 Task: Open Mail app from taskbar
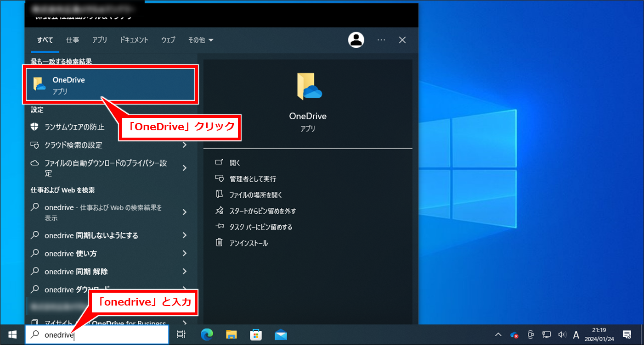click(281, 335)
